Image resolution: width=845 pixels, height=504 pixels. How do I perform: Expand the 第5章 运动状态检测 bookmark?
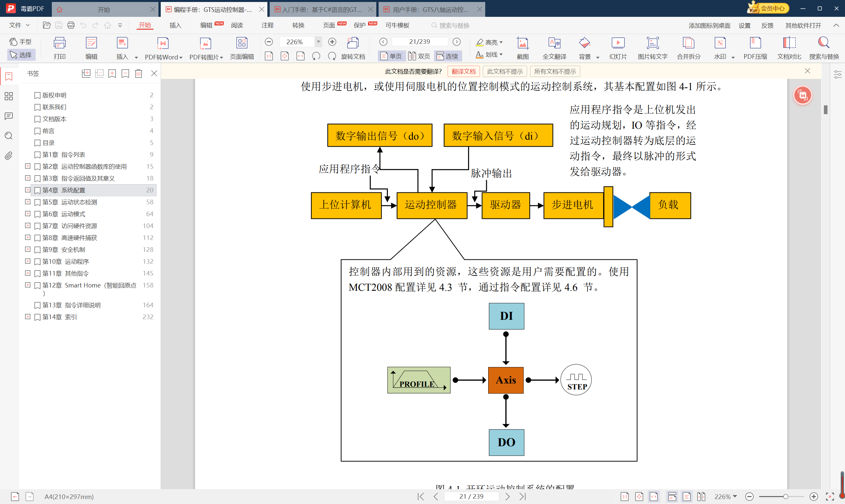28,202
